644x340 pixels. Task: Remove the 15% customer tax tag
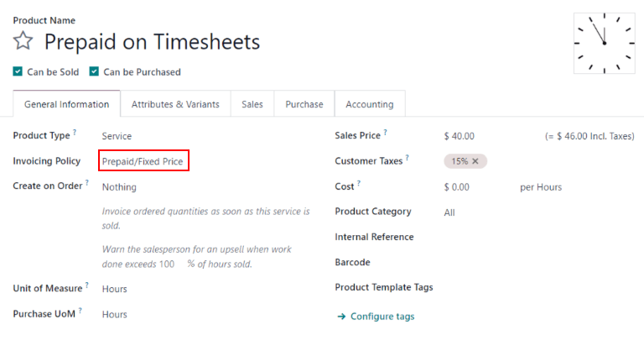click(475, 161)
